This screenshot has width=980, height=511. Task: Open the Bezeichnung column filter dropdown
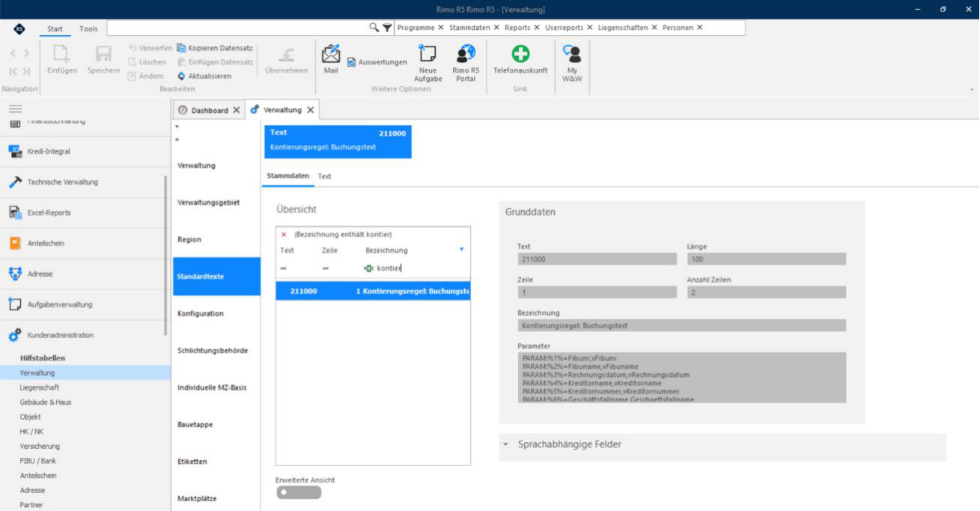point(461,250)
